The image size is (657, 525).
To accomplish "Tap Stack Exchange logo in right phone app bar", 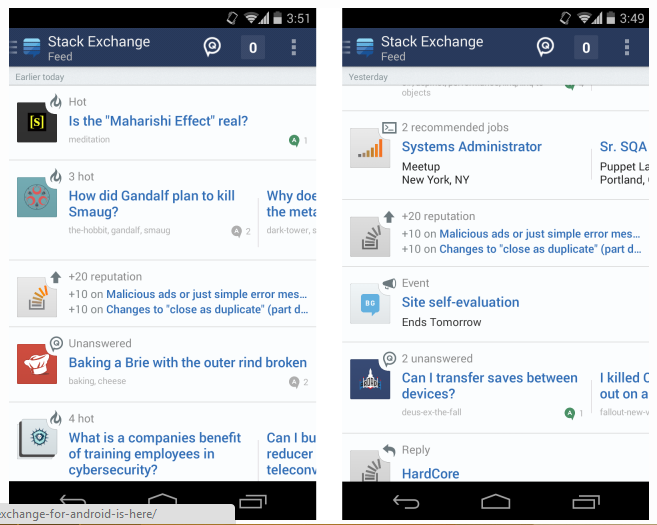I will (x=365, y=47).
